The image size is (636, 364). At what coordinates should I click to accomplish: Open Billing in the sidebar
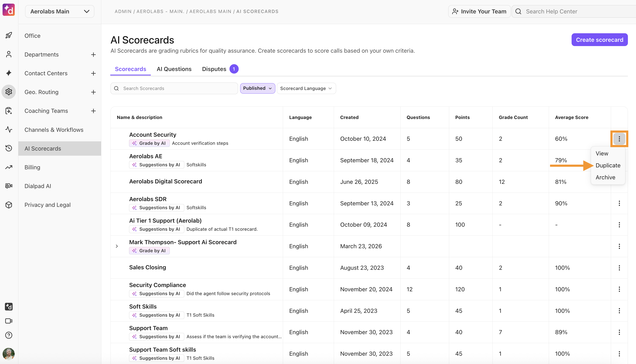pos(32,167)
